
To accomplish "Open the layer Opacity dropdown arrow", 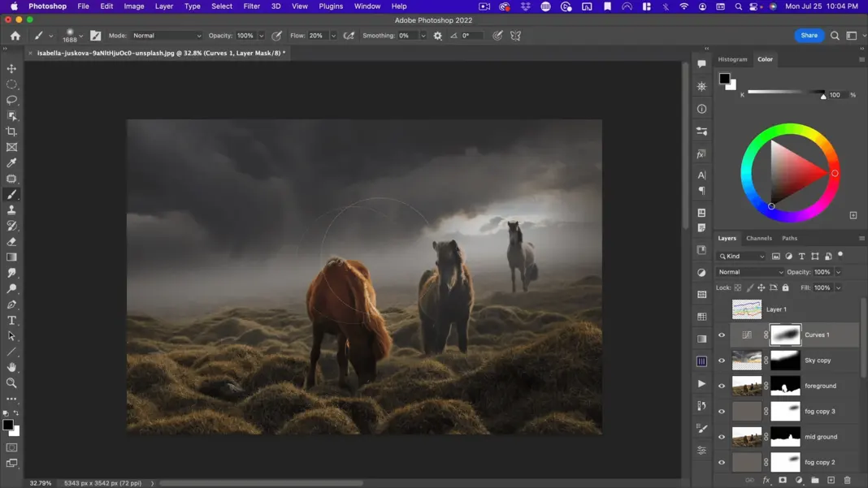I will pos(838,272).
